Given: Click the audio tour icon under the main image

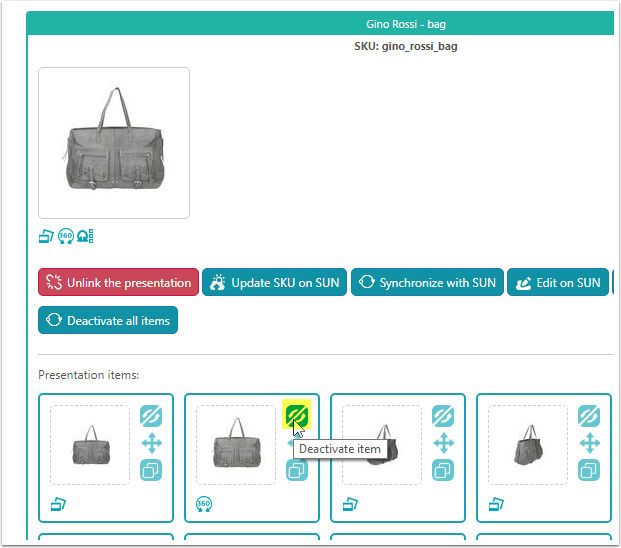Looking at the screenshot, I should point(85,236).
